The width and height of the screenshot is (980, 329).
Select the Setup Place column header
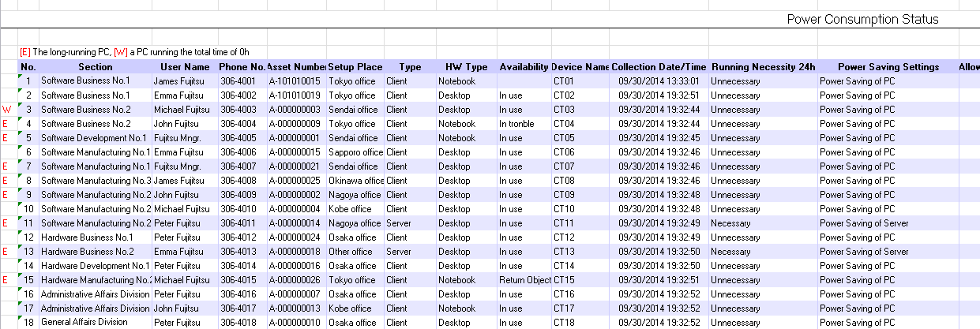tap(355, 67)
